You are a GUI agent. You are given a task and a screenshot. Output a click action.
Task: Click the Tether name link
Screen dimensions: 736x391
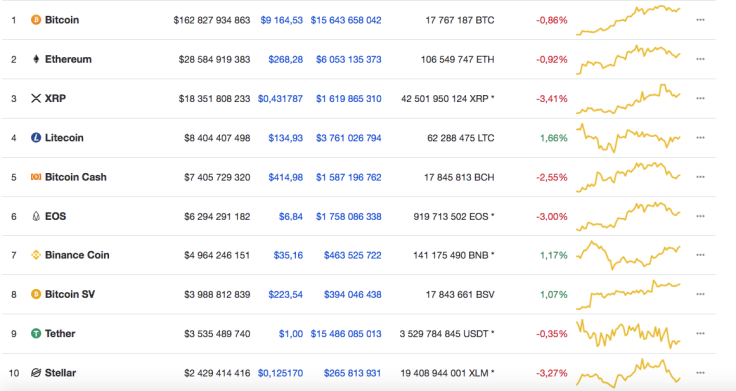(x=60, y=333)
